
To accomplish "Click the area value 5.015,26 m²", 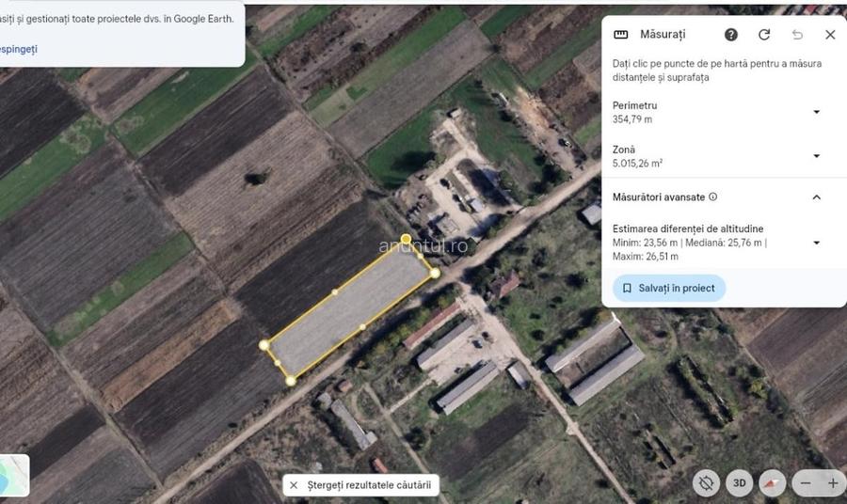I will tap(637, 163).
